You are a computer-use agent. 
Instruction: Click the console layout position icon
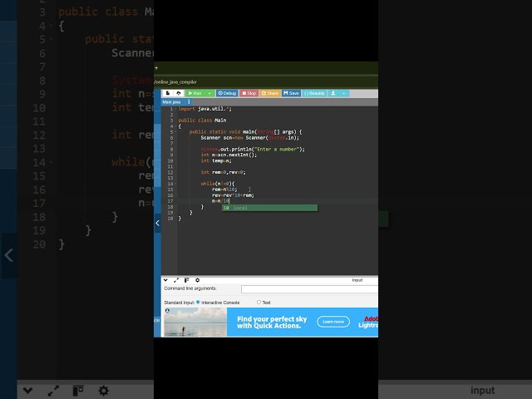186,280
